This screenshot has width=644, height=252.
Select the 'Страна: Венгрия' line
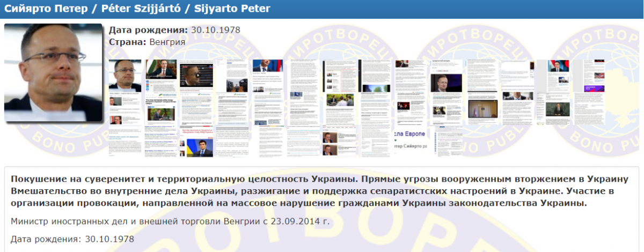[x=147, y=42]
